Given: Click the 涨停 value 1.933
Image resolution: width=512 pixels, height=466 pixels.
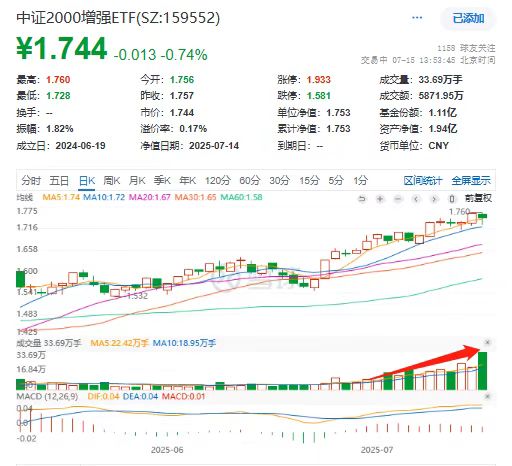Looking at the screenshot, I should [319, 80].
